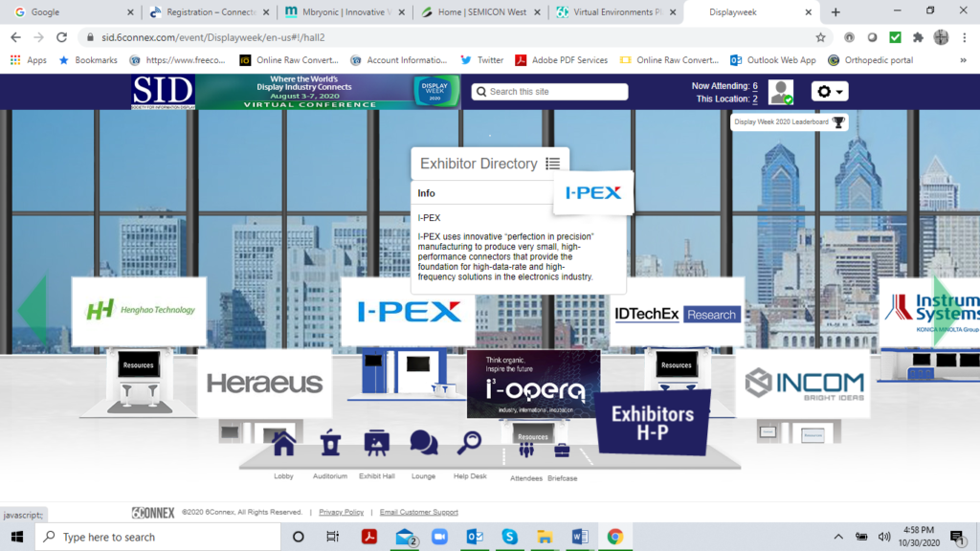Click the Exhibitors H-P sign
This screenshot has height=551, width=980.
(653, 423)
